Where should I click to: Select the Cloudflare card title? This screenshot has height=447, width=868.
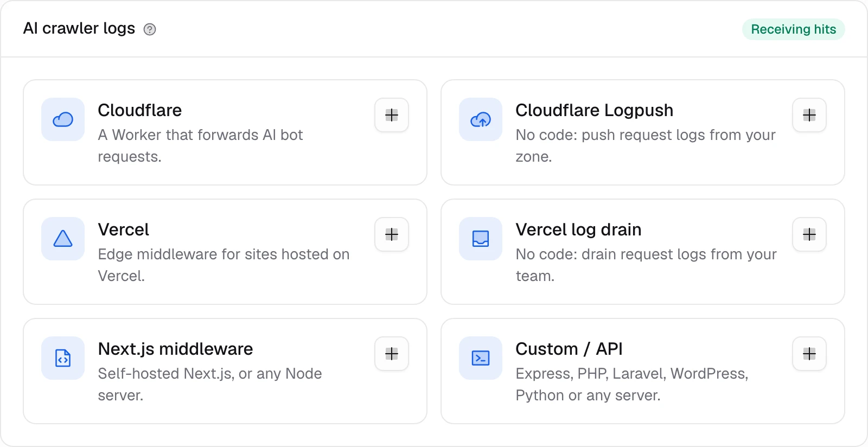[x=140, y=110]
